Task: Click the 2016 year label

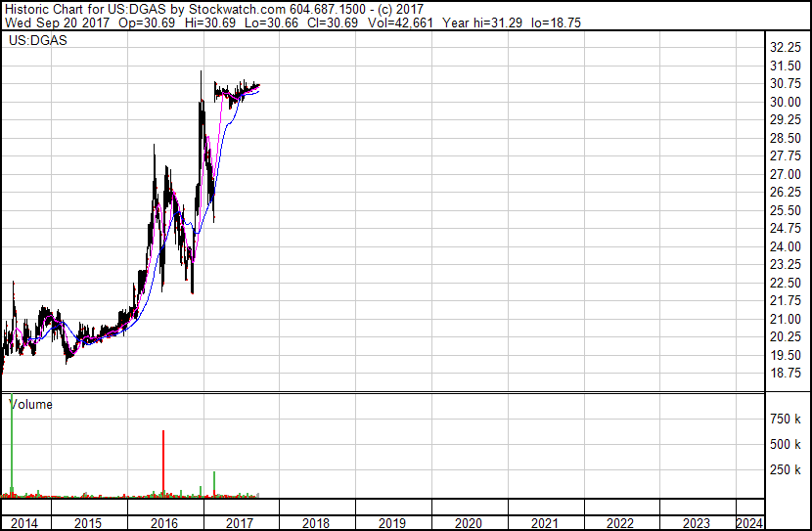Action: click(x=164, y=523)
